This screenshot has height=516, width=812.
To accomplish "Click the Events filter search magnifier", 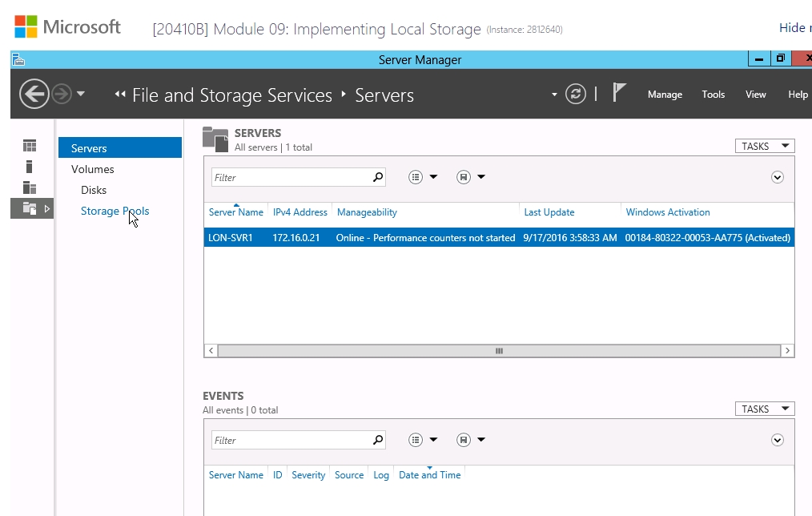I will 378,440.
